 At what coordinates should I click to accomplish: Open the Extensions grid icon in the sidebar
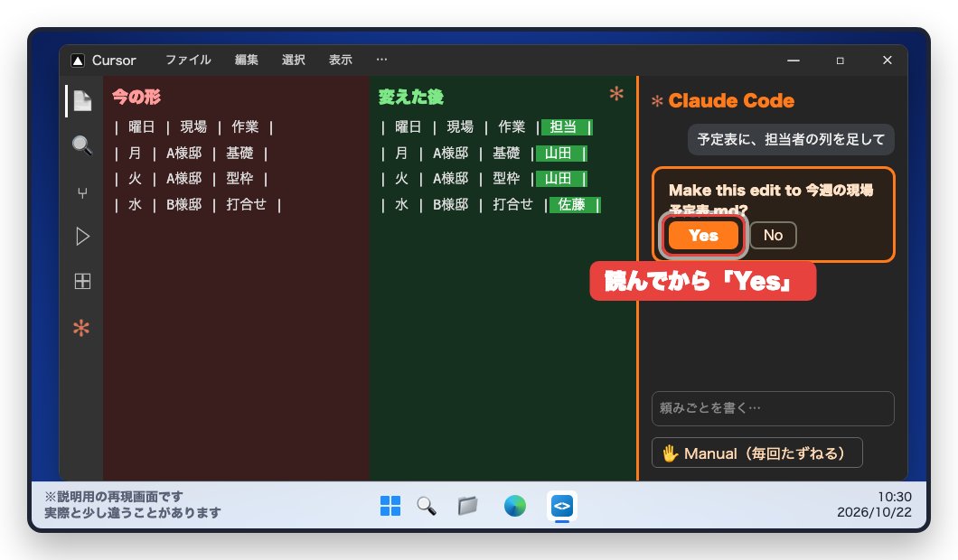click(82, 282)
